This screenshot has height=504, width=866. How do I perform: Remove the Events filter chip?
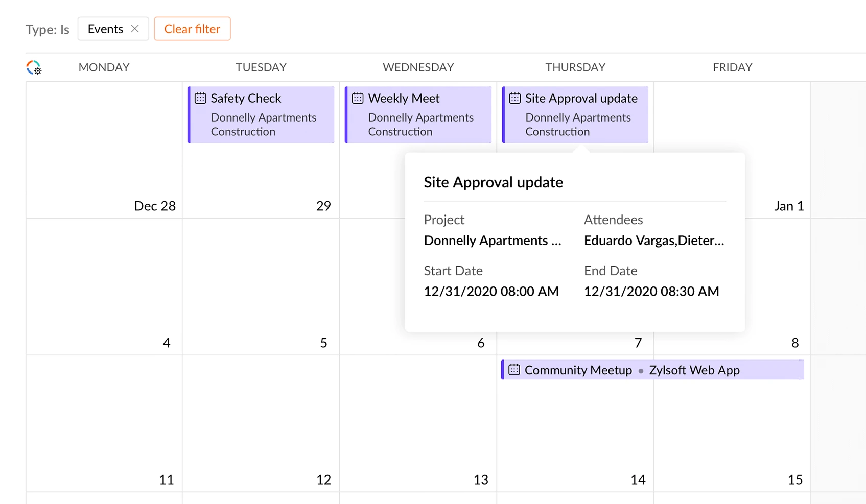(x=135, y=29)
